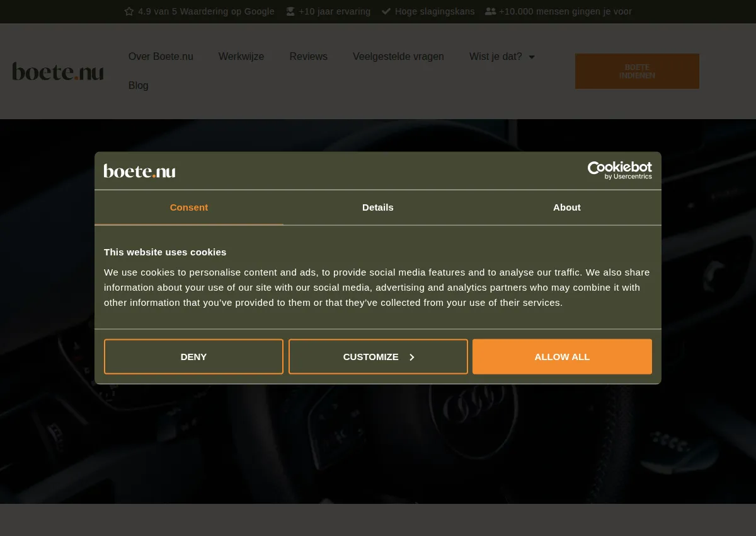Click the boete.nu logo in site header

click(x=58, y=71)
